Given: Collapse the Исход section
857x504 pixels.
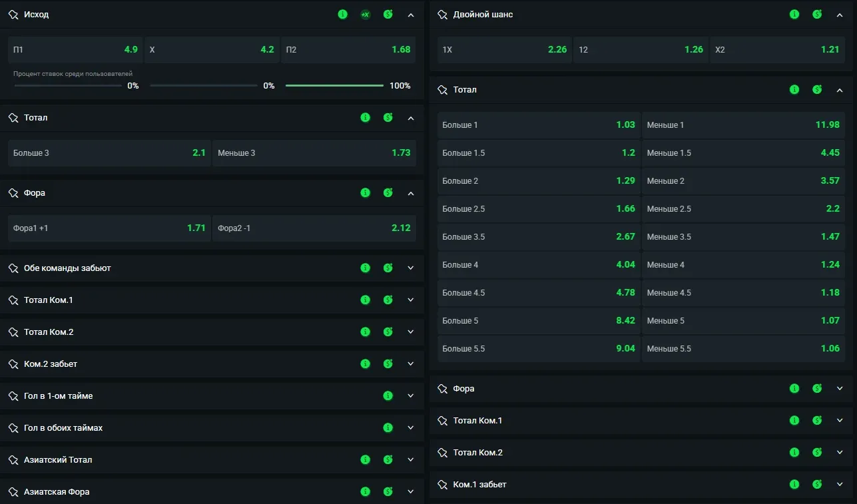Looking at the screenshot, I should pyautogui.click(x=411, y=15).
